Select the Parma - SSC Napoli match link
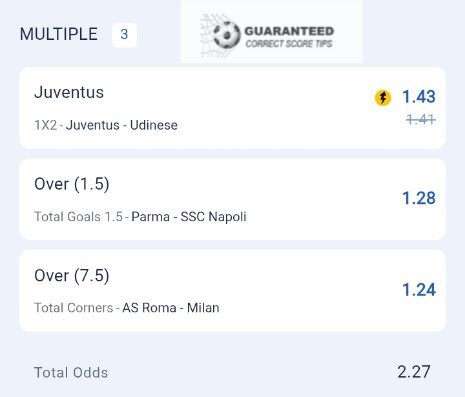Image resolution: width=465 pixels, height=397 pixels. tap(189, 217)
